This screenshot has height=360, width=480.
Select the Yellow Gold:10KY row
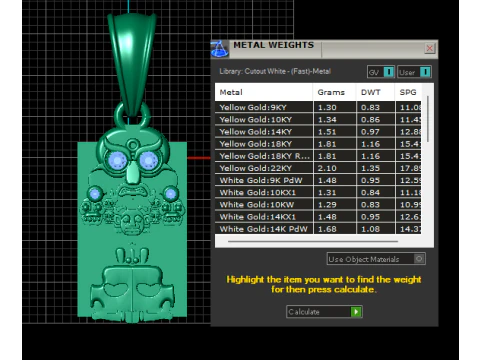pyautogui.click(x=318, y=119)
